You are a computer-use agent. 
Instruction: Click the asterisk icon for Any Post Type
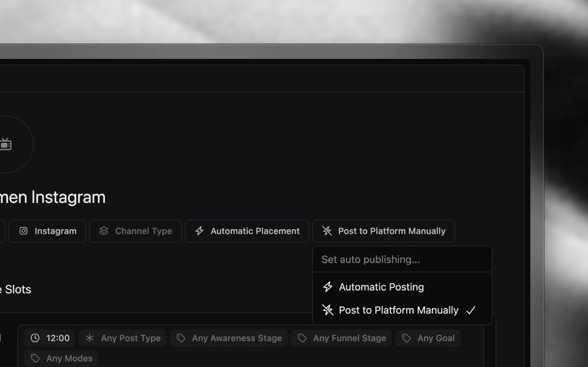pos(89,338)
